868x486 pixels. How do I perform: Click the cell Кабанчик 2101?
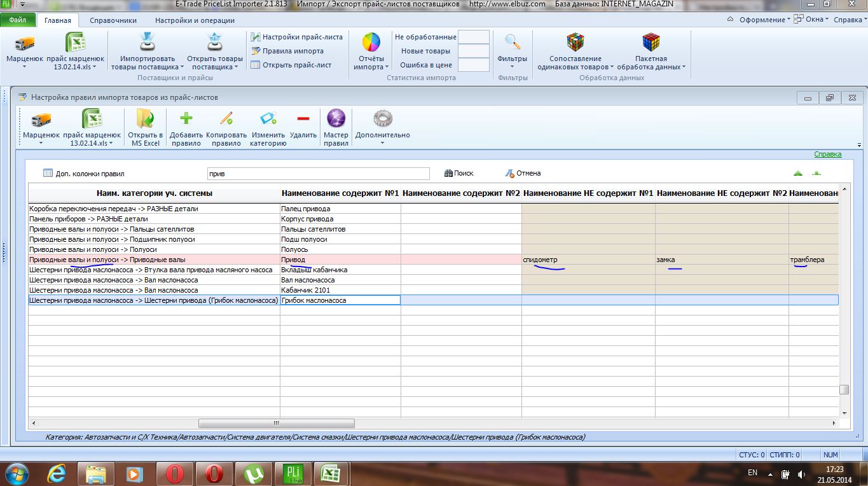(x=340, y=290)
